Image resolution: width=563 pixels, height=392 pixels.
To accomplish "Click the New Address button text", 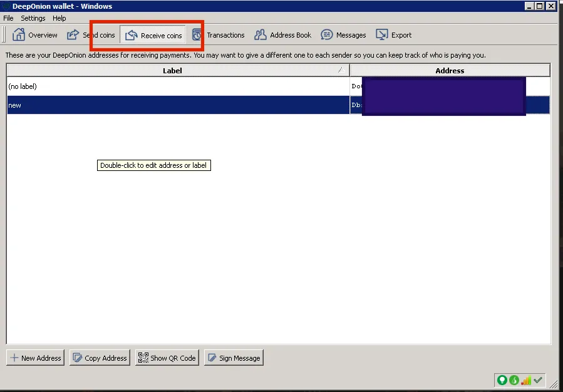I will click(41, 358).
